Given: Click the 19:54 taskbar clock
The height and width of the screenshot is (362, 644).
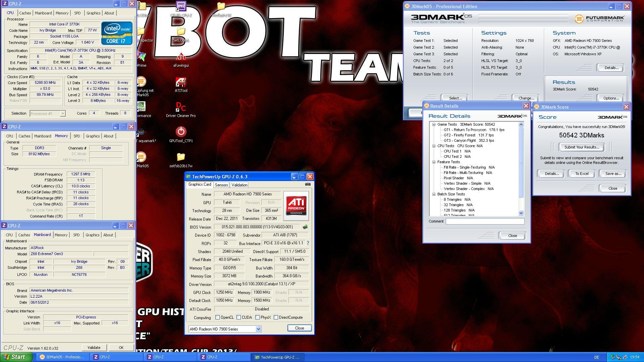Looking at the screenshot, I should click(x=635, y=357).
